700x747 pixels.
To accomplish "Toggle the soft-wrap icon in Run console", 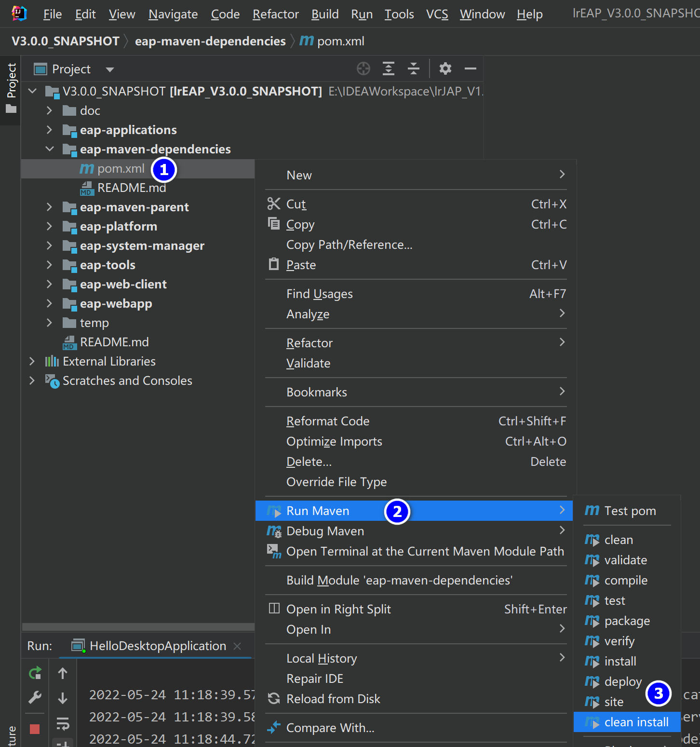I will 63,723.
